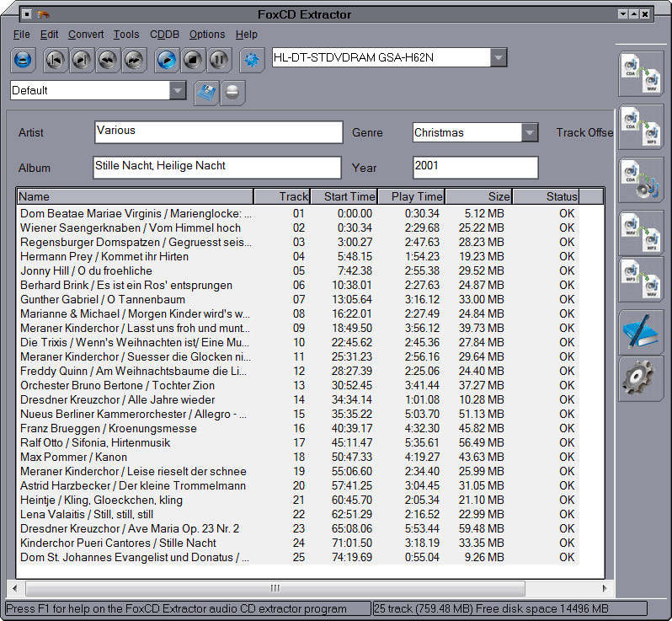
Task: Start playback with the Play button
Action: click(x=167, y=60)
